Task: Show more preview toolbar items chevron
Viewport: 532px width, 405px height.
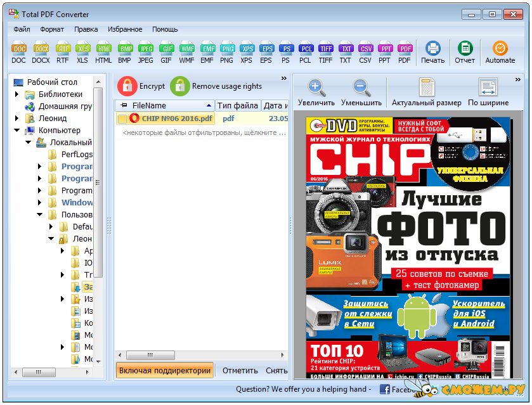Action: tap(518, 80)
